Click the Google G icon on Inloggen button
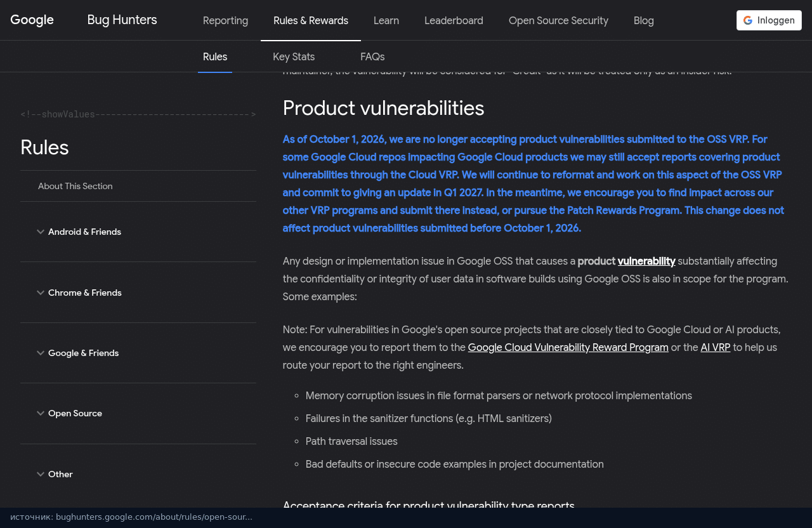Image resolution: width=812 pixels, height=528 pixels. 748,20
